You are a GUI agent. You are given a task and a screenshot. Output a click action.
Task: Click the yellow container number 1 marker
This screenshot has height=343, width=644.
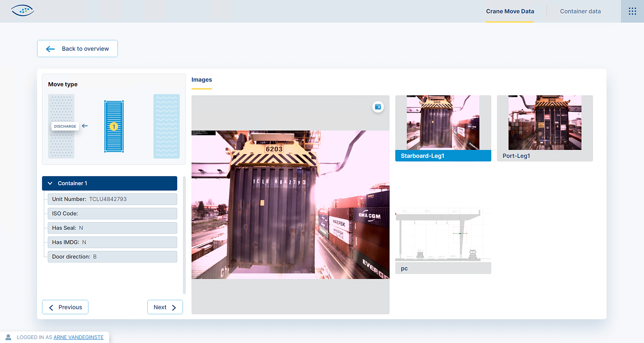114,126
